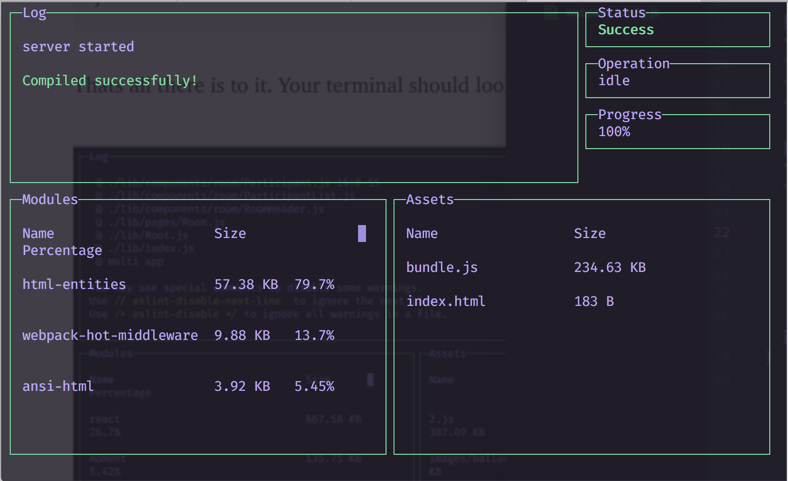This screenshot has width=788, height=481.
Task: Select the index.html asset row
Action: (510, 301)
